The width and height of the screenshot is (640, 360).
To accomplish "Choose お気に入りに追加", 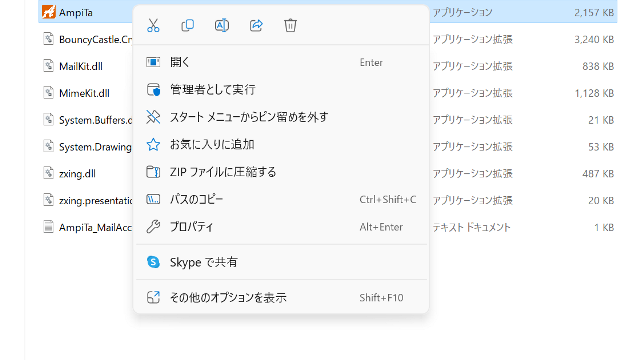I will 281,144.
